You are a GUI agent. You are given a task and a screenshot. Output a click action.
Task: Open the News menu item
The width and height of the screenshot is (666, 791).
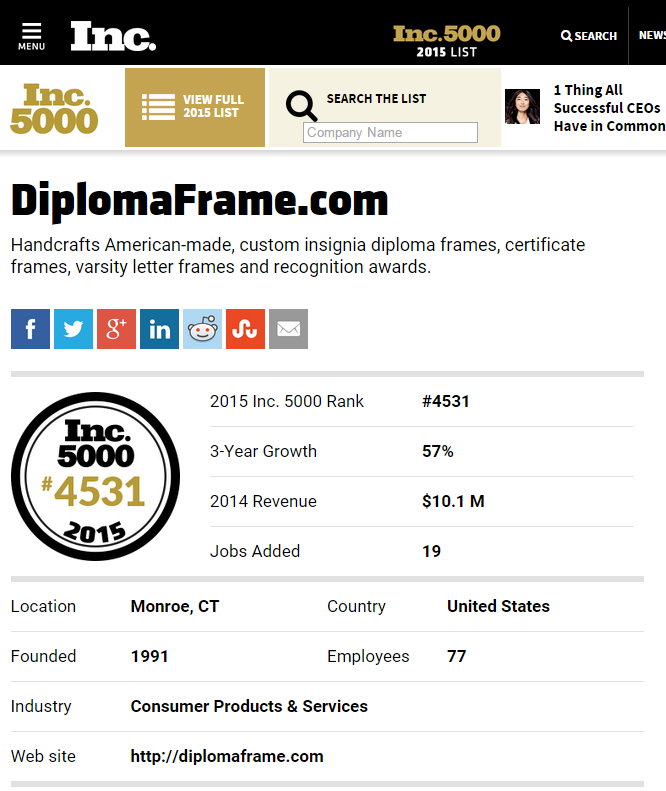click(652, 36)
